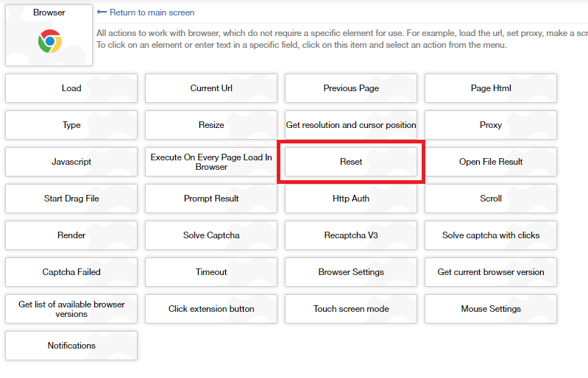Select Touch screen mode action
The image size is (588, 378).
tap(351, 309)
